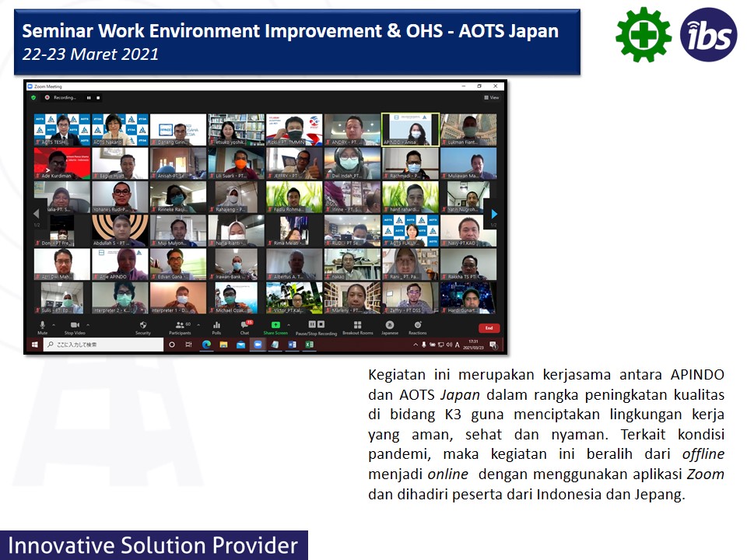Click the Stop Video camera icon

tap(75, 325)
